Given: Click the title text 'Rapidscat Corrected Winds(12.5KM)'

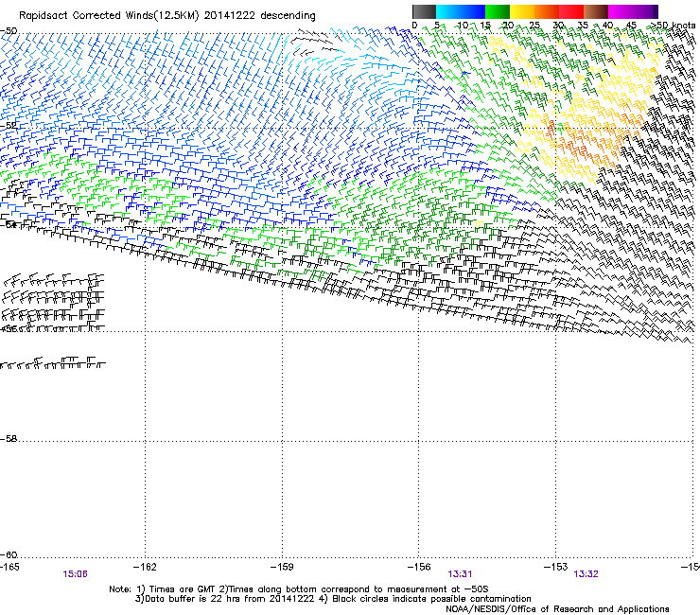Looking at the screenshot, I should 109,16.
